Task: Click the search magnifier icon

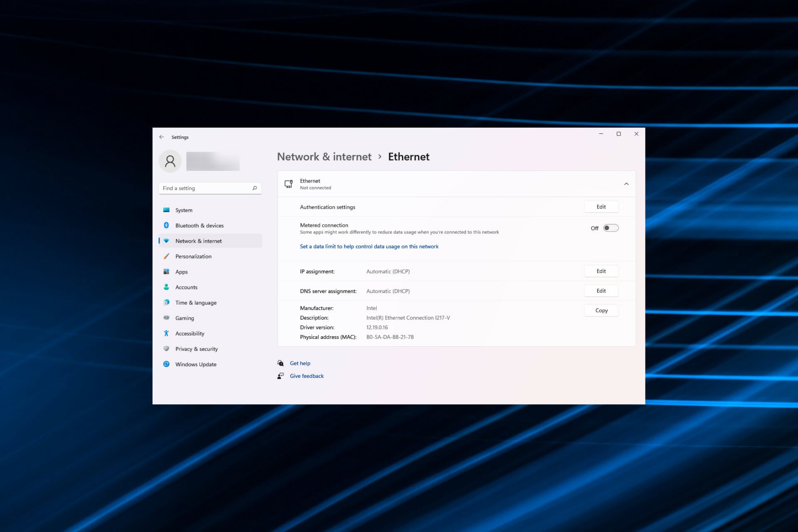Action: pos(255,188)
